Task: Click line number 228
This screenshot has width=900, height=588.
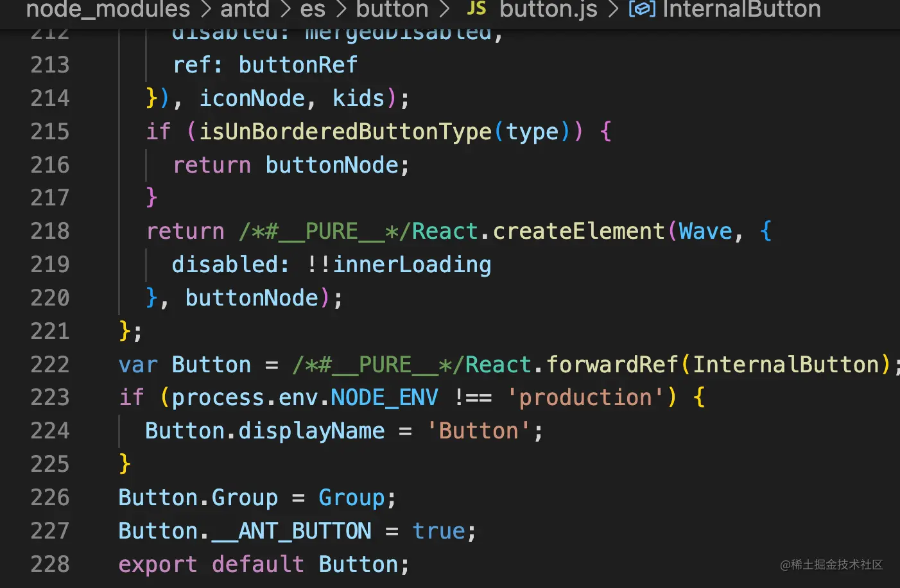Action: [x=50, y=564]
